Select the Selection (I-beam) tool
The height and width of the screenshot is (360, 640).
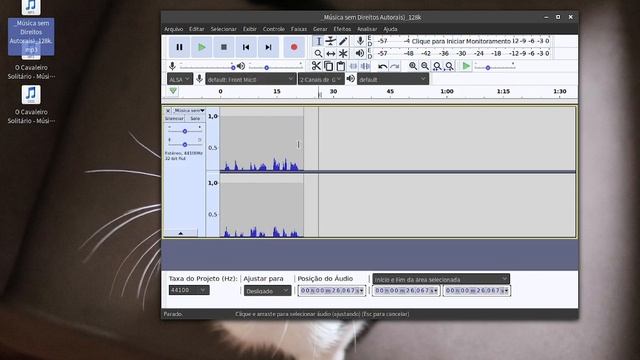click(x=319, y=41)
